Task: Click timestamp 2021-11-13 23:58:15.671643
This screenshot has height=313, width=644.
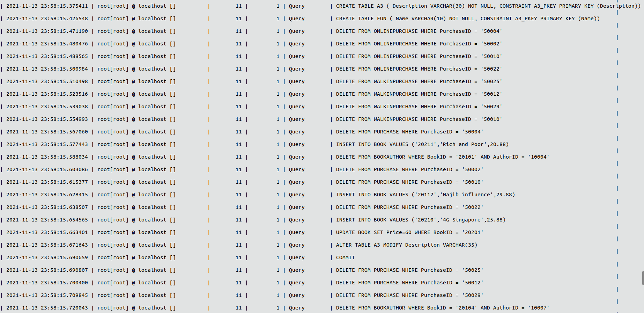Action: tap(47, 245)
